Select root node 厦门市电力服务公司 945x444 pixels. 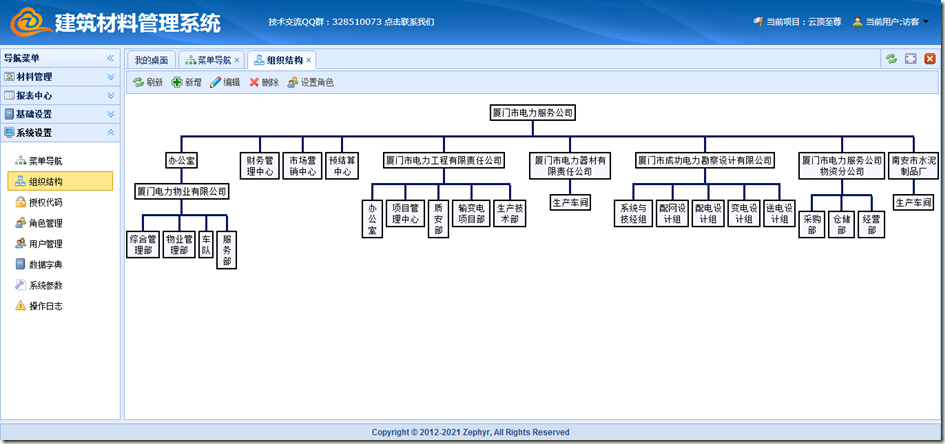tap(533, 113)
